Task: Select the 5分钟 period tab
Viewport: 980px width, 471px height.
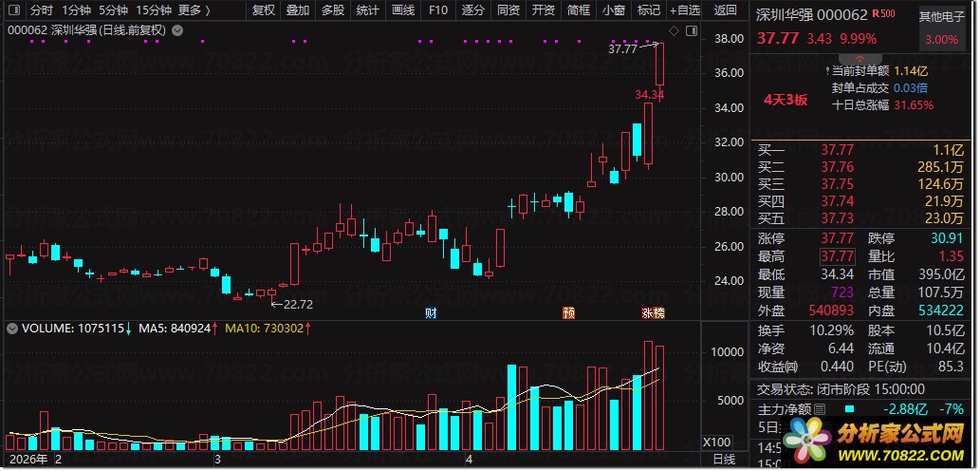Action: point(113,10)
